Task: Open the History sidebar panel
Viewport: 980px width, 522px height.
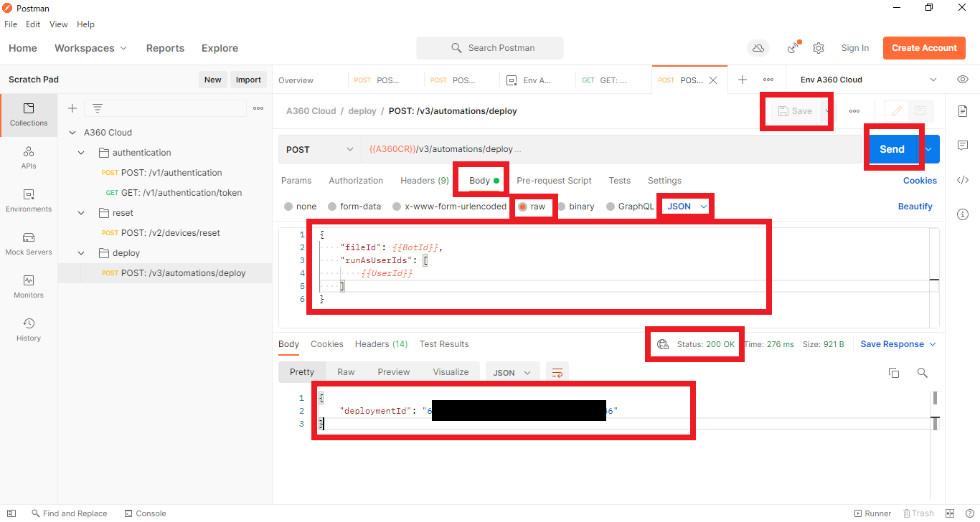Action: click(29, 330)
